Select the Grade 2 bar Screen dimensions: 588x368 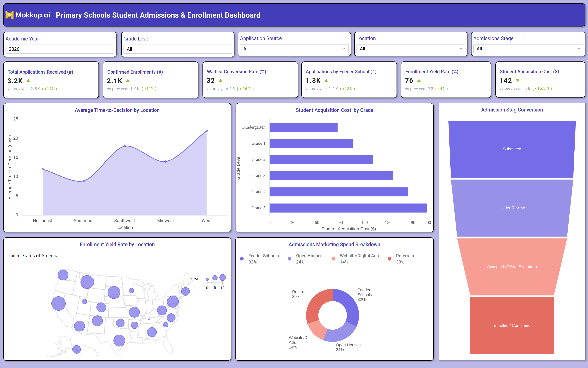pyautogui.click(x=321, y=160)
